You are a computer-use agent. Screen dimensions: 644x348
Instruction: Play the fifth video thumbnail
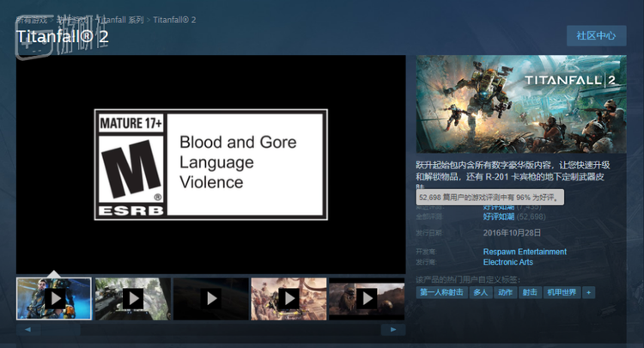pyautogui.click(x=367, y=298)
